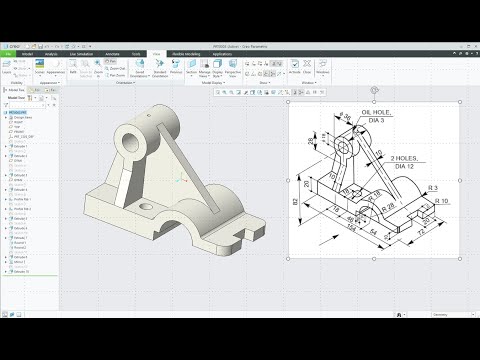Open Display Style options
The width and height of the screenshot is (480, 360).
tap(217, 68)
